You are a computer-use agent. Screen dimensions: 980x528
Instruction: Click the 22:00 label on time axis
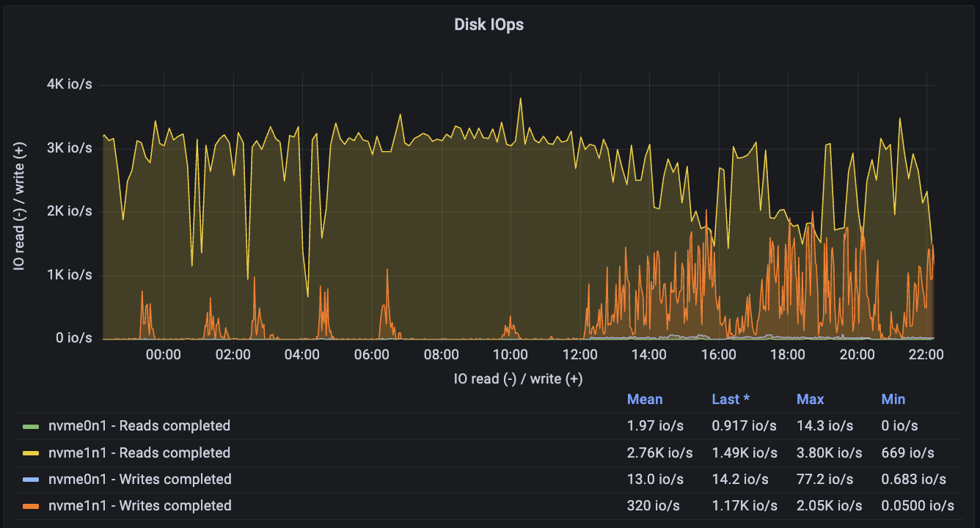tap(926, 355)
